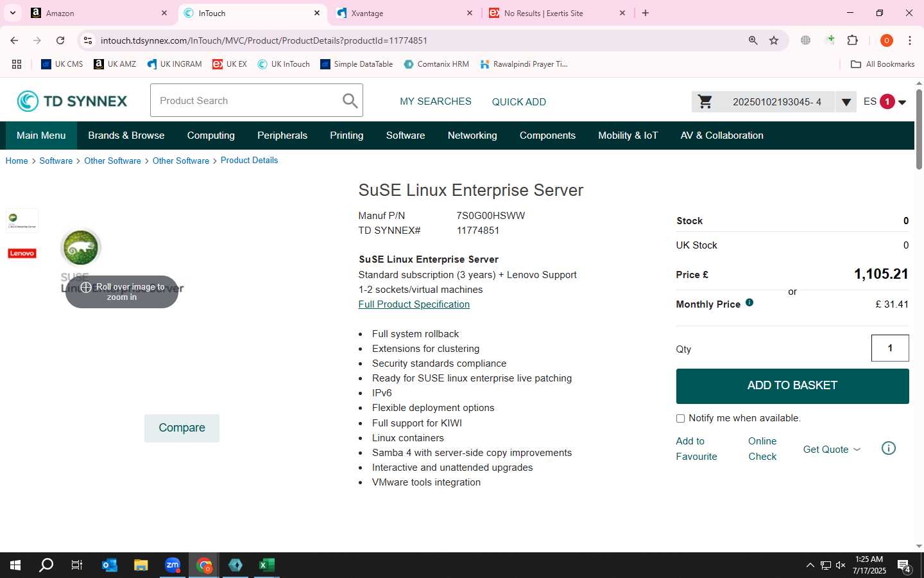This screenshot has height=578, width=924.
Task: Open Windows Start menu
Action: (15, 565)
